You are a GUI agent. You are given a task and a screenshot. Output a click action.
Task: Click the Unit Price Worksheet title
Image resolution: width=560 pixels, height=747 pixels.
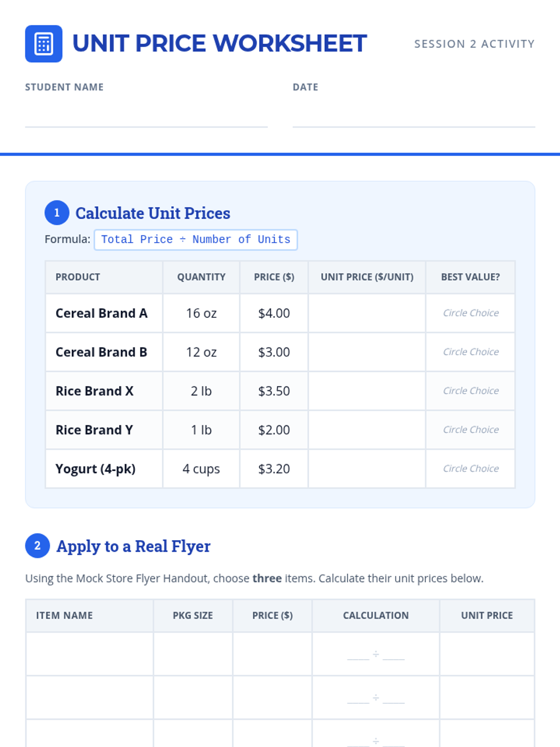coord(219,43)
